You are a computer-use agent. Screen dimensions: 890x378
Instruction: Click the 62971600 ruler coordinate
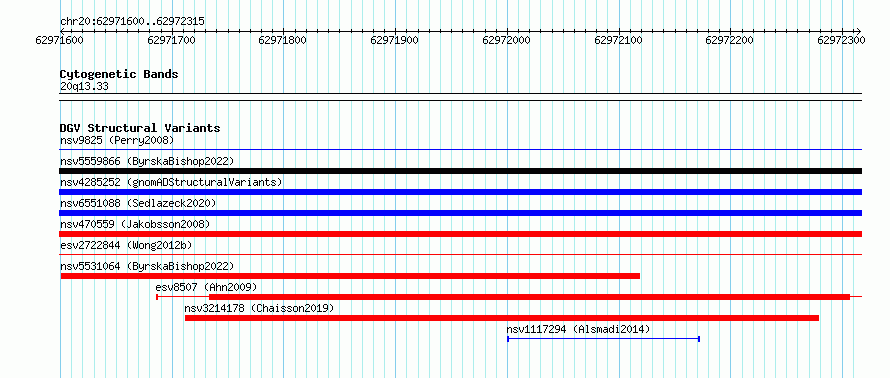tap(59, 40)
